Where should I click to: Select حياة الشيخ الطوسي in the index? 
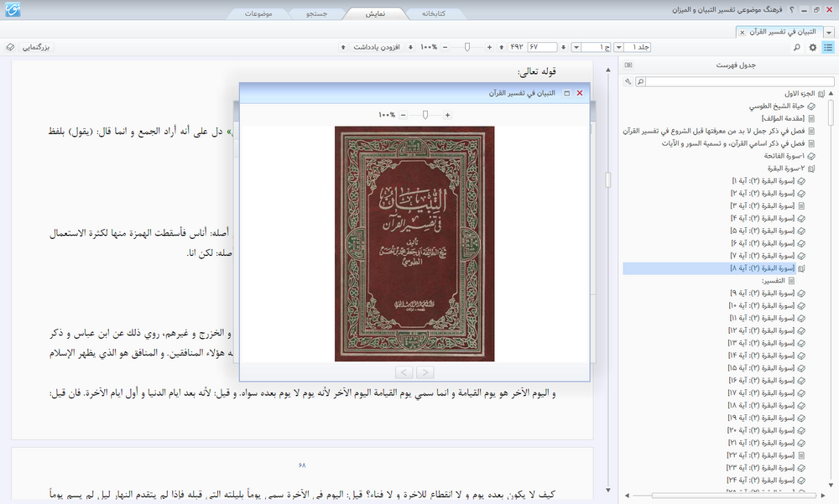pos(776,106)
